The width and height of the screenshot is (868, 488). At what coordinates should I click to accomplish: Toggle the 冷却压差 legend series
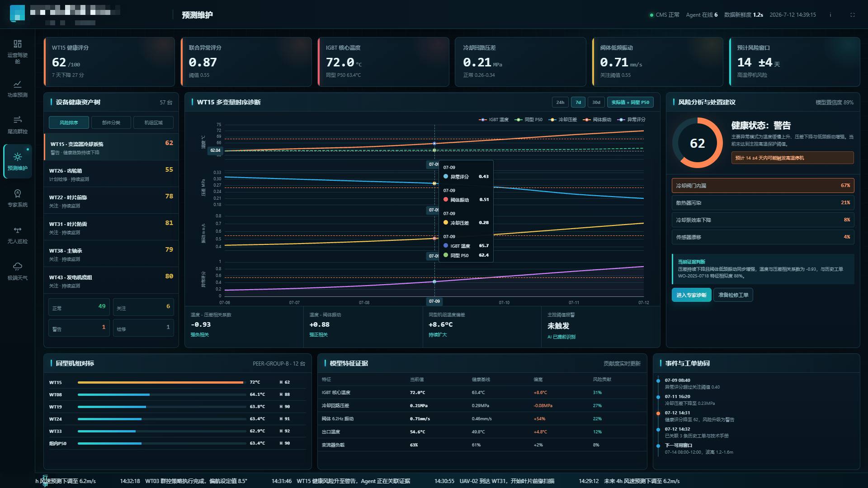(x=563, y=120)
